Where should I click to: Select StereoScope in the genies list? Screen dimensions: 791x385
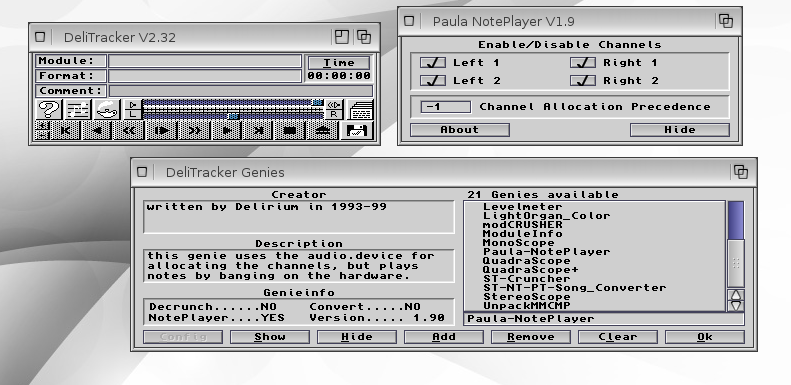click(x=594, y=297)
